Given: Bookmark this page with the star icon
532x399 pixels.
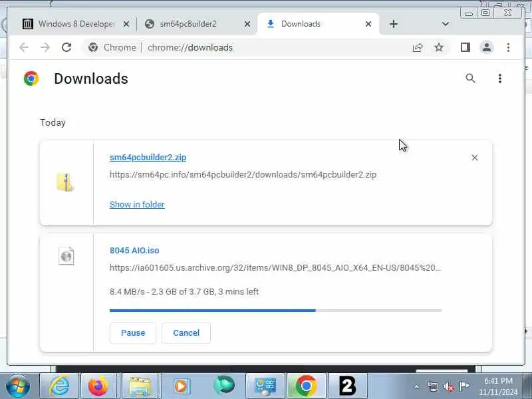Looking at the screenshot, I should (439, 47).
